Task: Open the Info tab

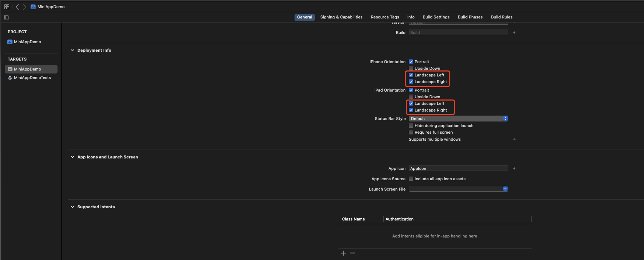Action: (411, 17)
